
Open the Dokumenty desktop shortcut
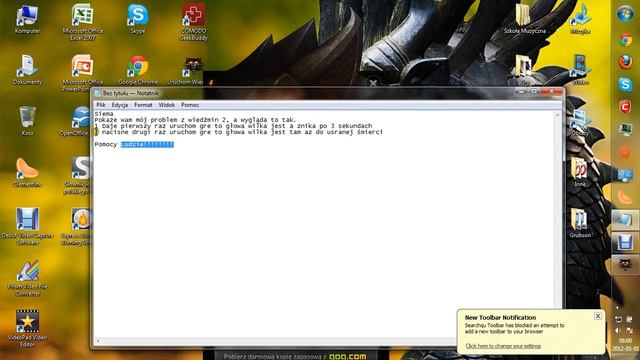pyautogui.click(x=27, y=70)
